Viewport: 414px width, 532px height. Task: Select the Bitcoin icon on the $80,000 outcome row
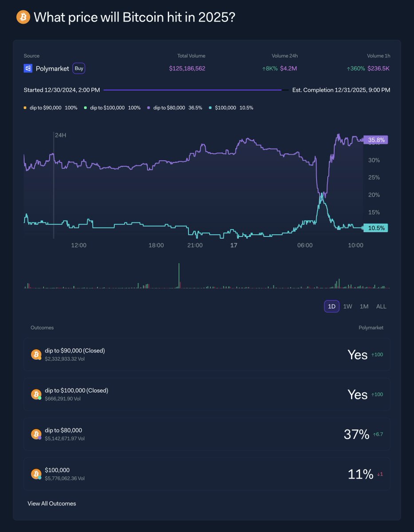point(35,434)
